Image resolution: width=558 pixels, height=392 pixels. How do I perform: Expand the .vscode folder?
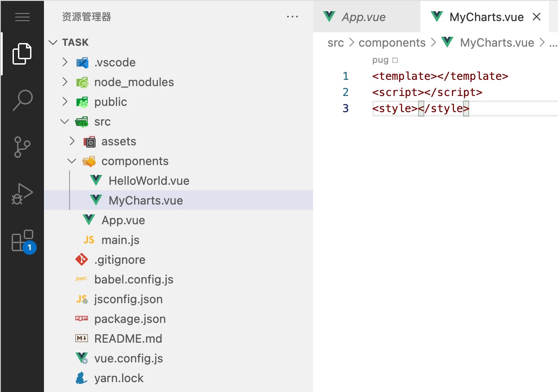(114, 62)
